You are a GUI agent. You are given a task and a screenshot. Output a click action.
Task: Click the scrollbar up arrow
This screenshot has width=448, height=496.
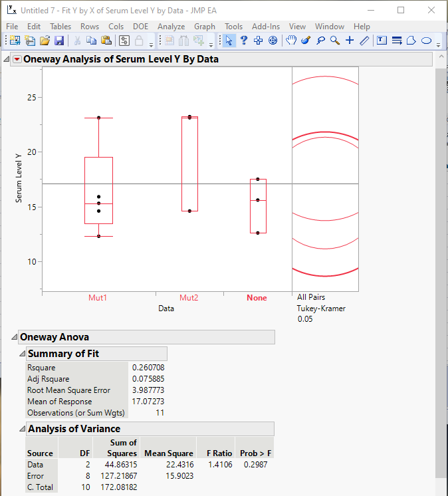click(441, 57)
